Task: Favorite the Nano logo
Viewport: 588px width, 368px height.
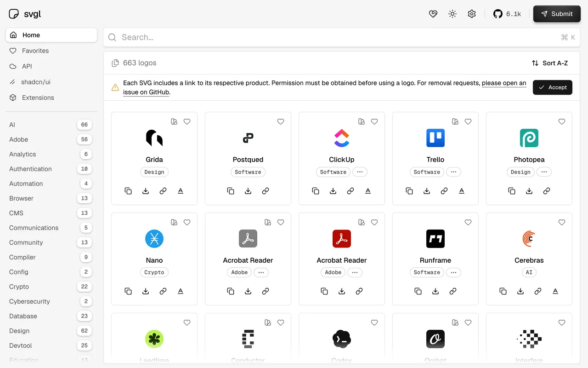Action: click(x=187, y=222)
